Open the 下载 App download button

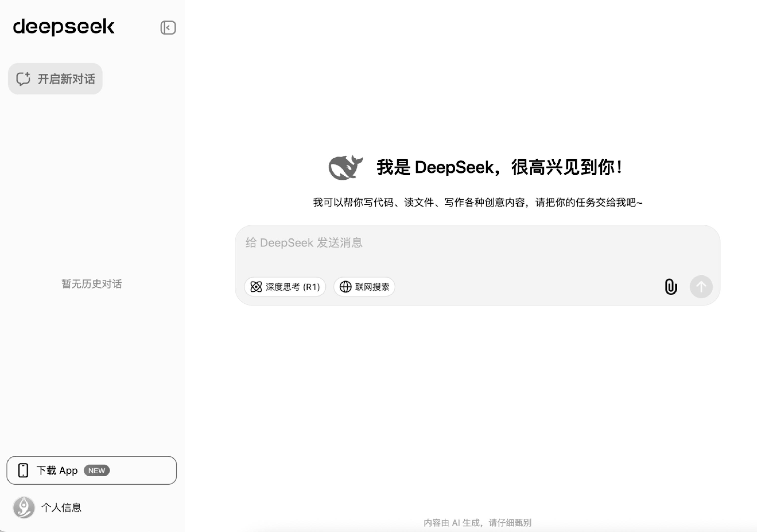tap(92, 470)
